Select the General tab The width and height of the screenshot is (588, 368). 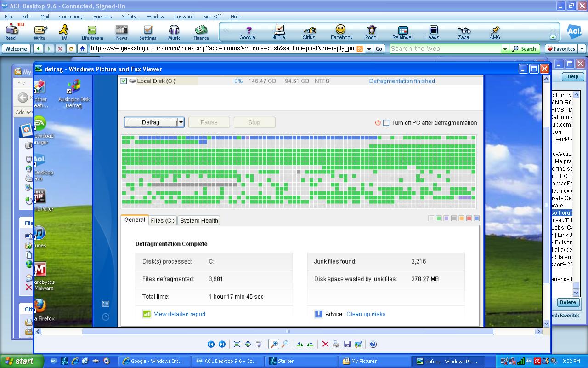point(135,220)
